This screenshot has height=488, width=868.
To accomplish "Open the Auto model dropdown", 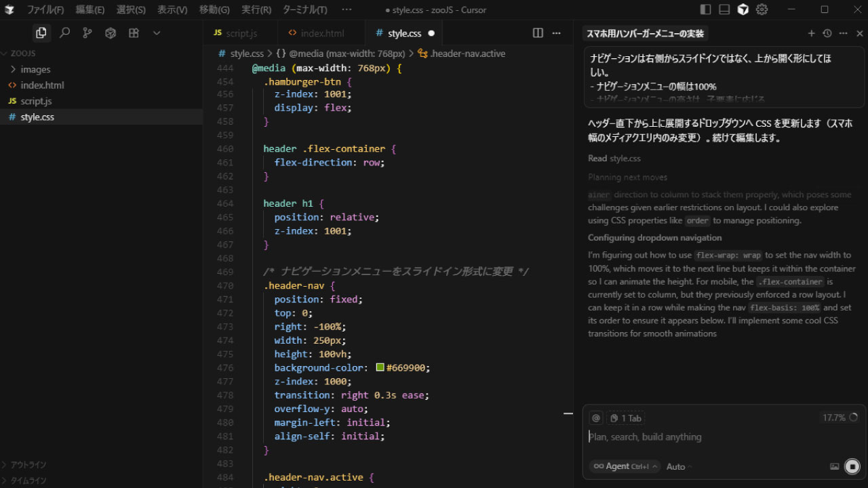I will tap(679, 466).
